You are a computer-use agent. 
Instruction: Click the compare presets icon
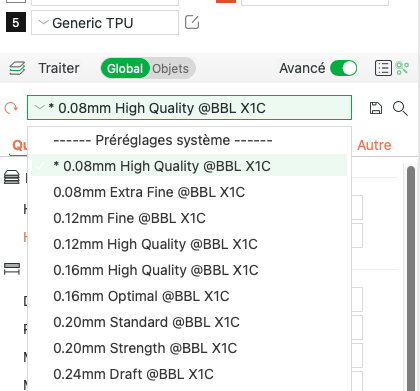coord(402,68)
